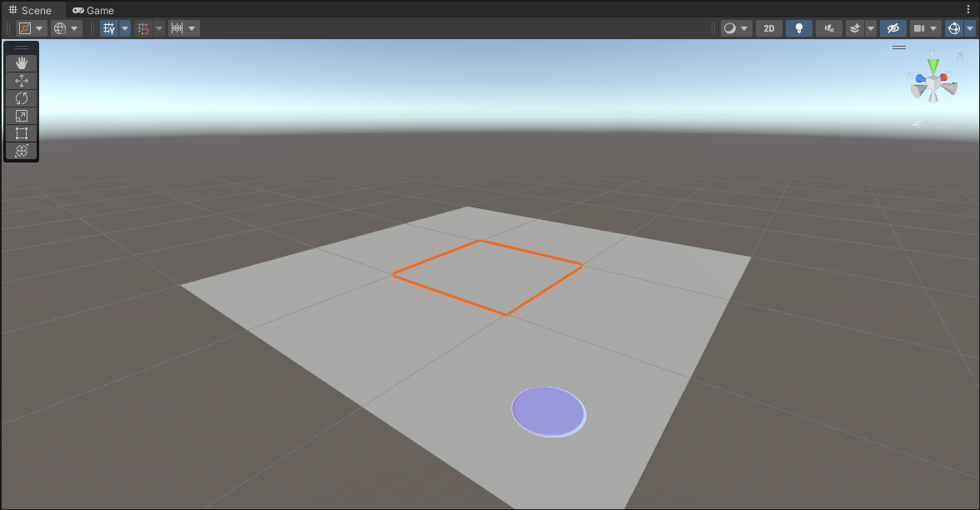Viewport: 980px width, 510px height.
Task: Select the Rect transform tool
Action: (22, 133)
